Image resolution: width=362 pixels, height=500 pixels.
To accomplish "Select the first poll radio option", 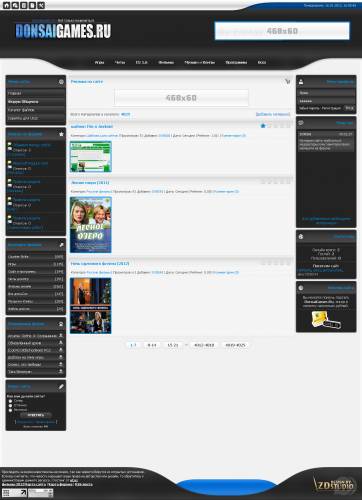I will 10,401.
